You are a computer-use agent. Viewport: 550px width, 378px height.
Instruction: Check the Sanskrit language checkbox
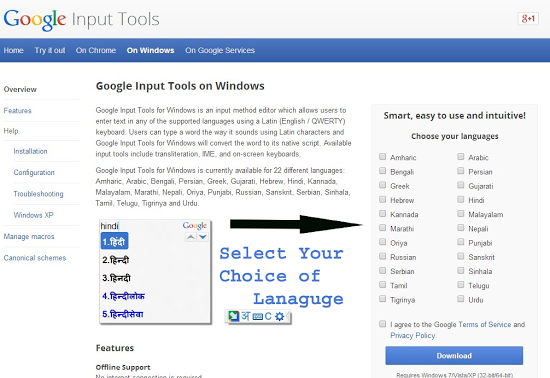(461, 256)
